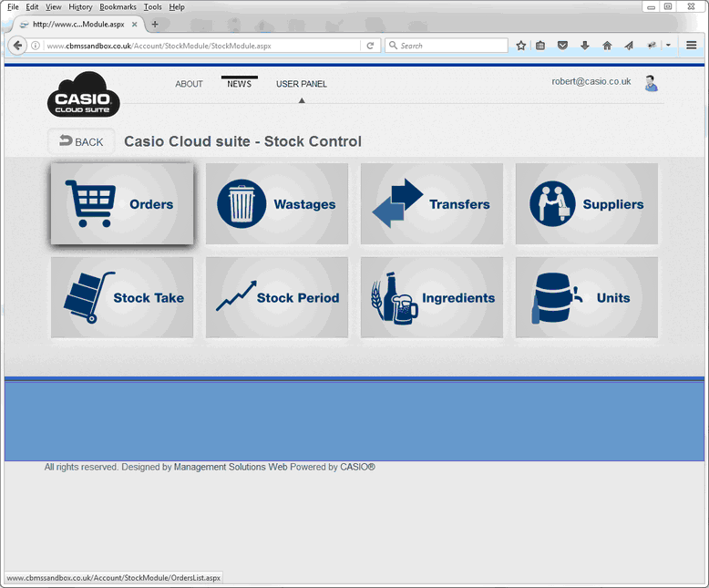Image resolution: width=709 pixels, height=588 pixels.
Task: Open the Stock Period chart tile
Action: point(277,297)
